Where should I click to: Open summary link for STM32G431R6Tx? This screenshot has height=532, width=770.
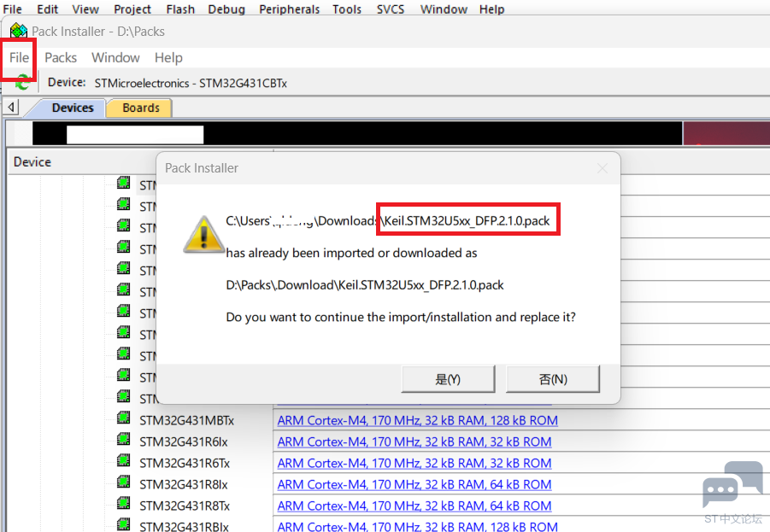(414, 464)
